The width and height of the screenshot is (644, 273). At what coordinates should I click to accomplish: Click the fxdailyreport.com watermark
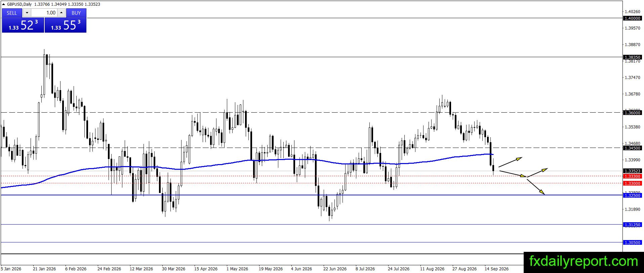583,261
